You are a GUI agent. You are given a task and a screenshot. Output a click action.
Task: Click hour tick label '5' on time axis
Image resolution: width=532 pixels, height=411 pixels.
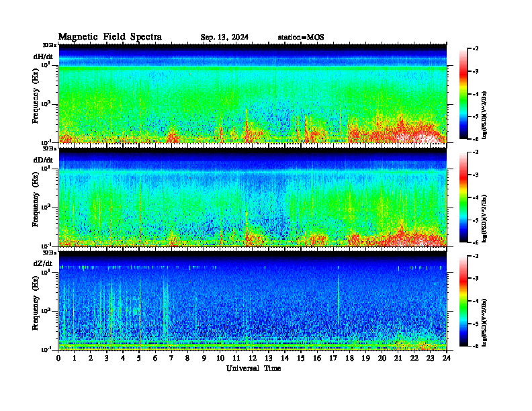point(139,358)
